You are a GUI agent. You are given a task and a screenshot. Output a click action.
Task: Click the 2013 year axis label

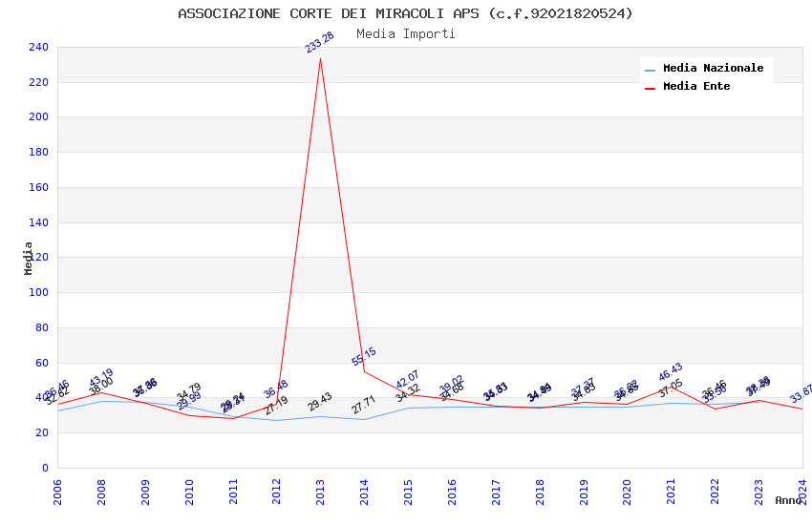pyautogui.click(x=320, y=492)
